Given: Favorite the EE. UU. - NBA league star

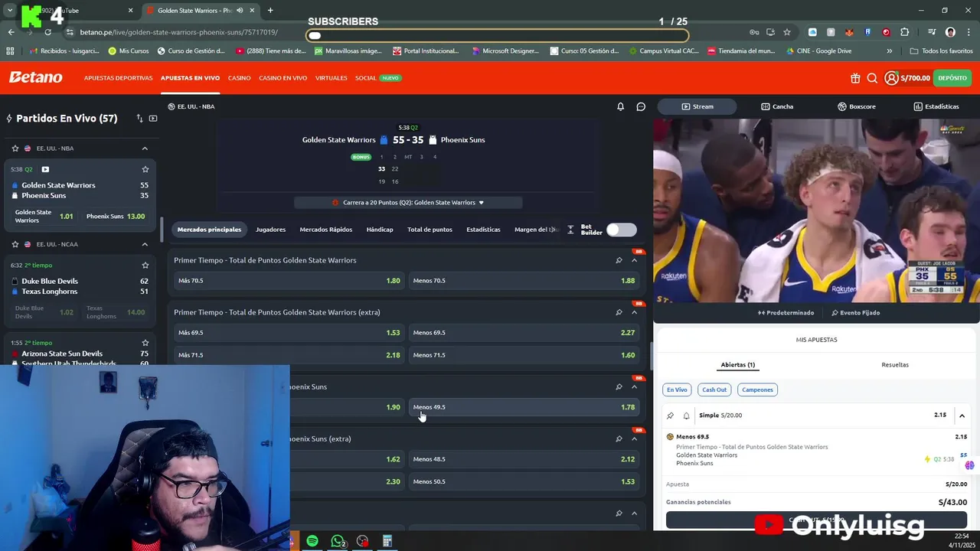Looking at the screenshot, I should (15, 148).
